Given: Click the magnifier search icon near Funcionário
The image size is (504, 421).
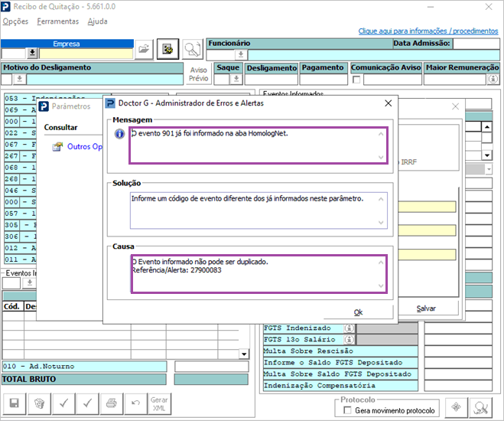Looking at the screenshot, I should tap(192, 50).
